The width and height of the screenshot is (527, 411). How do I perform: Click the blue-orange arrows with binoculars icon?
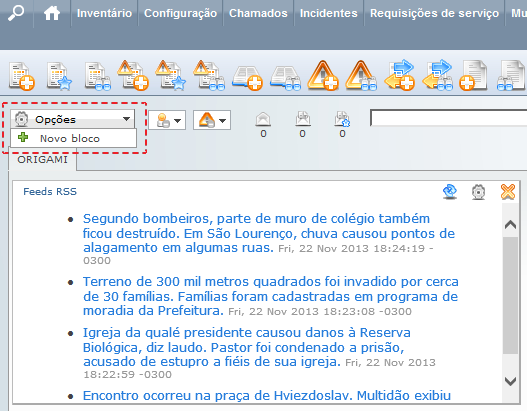coord(438,75)
